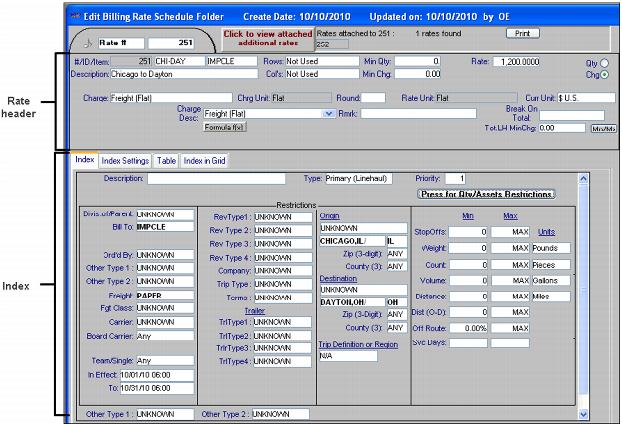The width and height of the screenshot is (622, 424).
Task: Click the Min Qty field
Action: coord(417,61)
